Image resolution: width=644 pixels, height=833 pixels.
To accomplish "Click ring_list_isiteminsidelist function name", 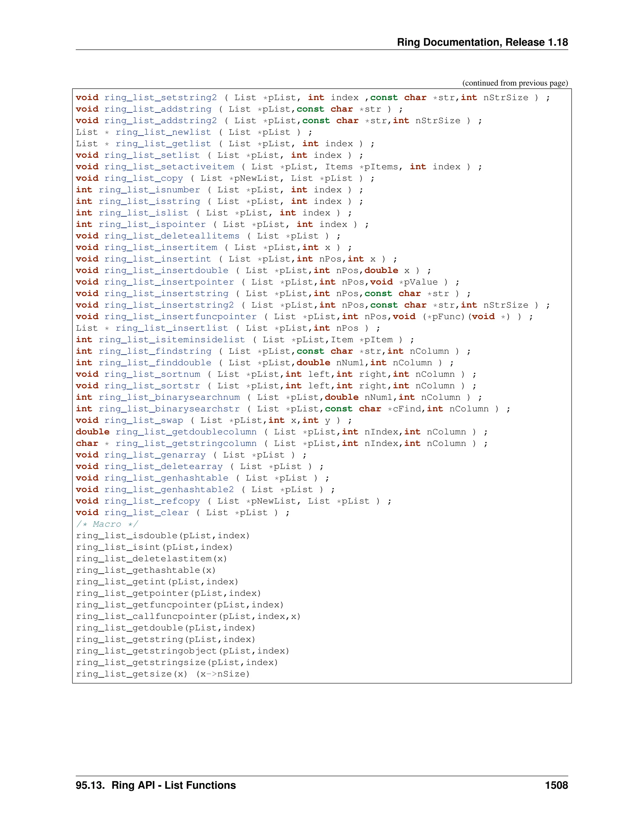I will [x=172, y=340].
